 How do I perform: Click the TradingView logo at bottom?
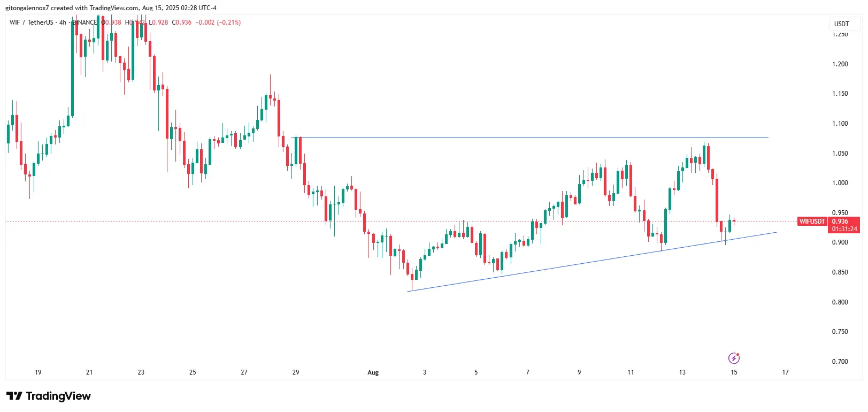[49, 396]
